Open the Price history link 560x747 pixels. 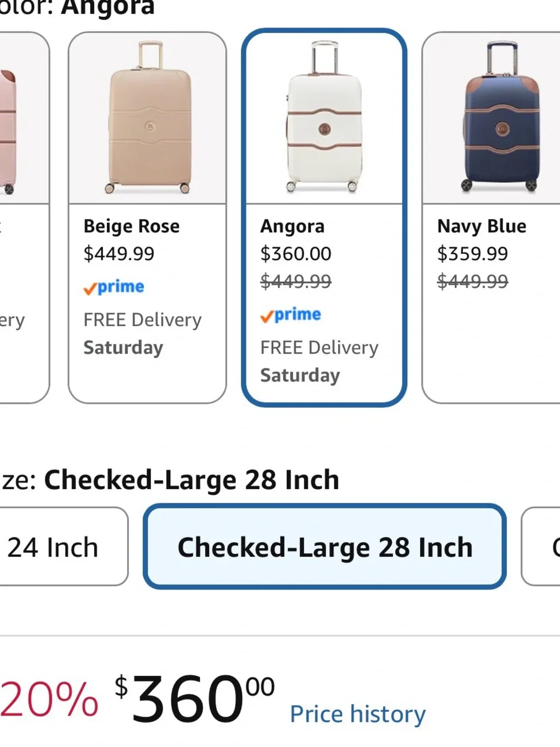pos(358,714)
